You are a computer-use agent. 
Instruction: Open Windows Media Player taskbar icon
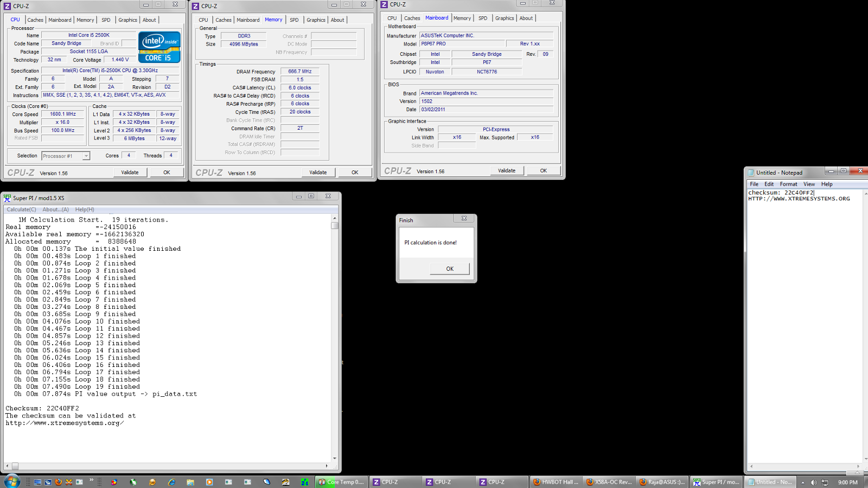209,482
